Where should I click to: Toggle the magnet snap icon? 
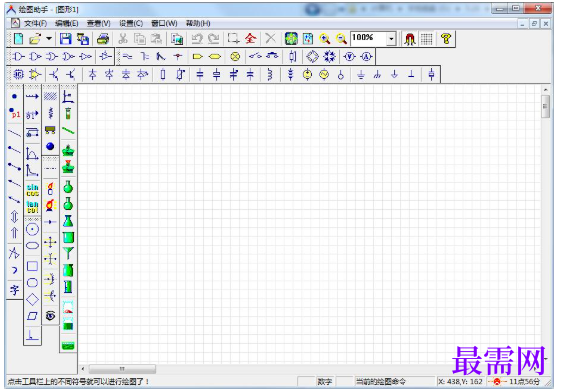410,38
